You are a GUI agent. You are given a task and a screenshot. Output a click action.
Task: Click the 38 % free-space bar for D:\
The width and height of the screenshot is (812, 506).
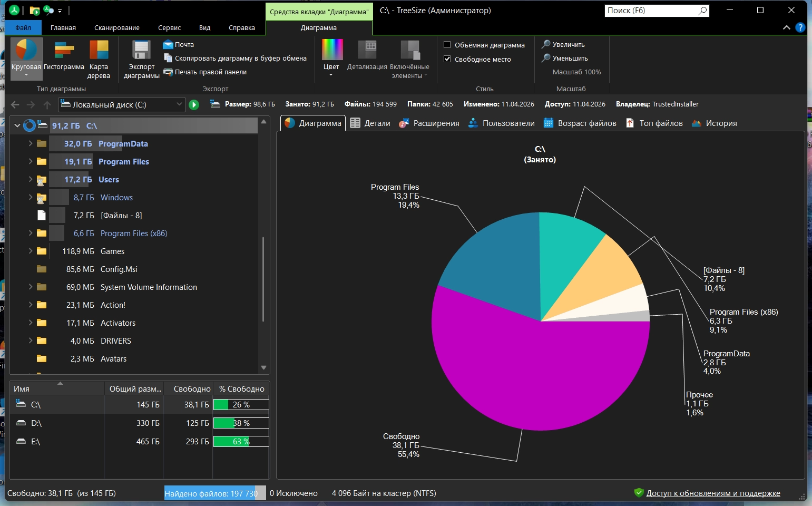[241, 423]
